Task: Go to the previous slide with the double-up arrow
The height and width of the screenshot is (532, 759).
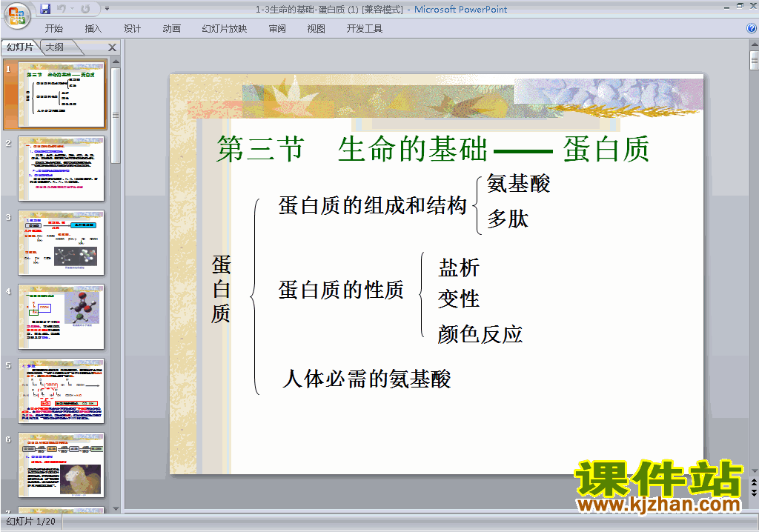Action: pos(754,483)
